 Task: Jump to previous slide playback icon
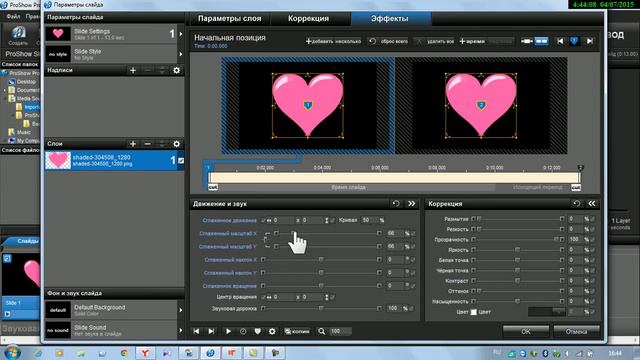196,331
